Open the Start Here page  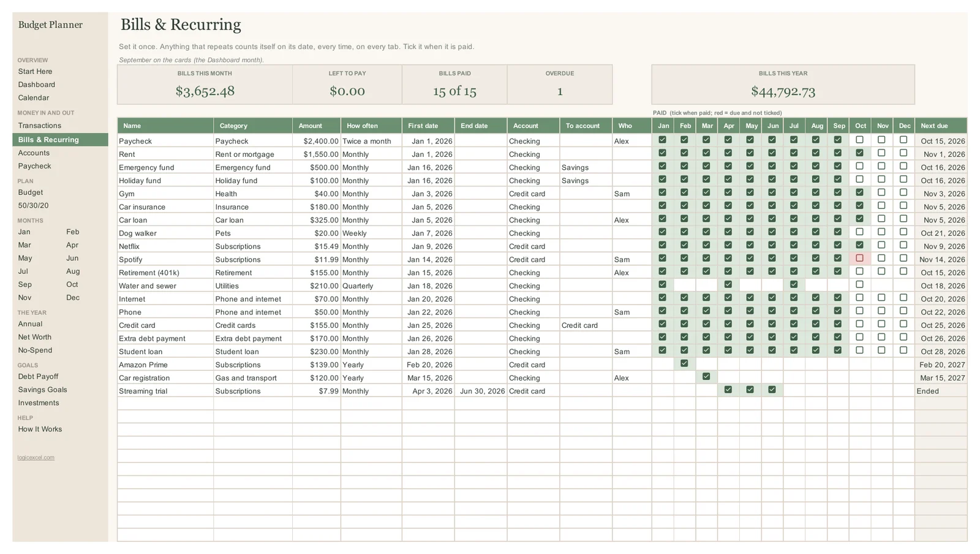pos(35,72)
